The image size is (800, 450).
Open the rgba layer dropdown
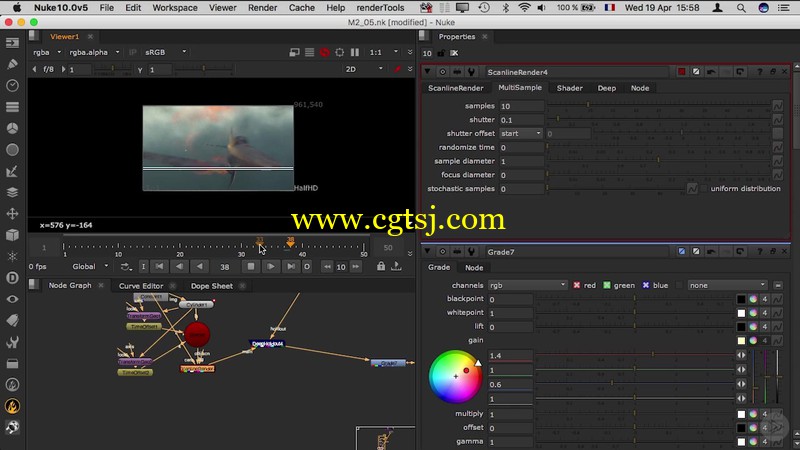[x=46, y=52]
